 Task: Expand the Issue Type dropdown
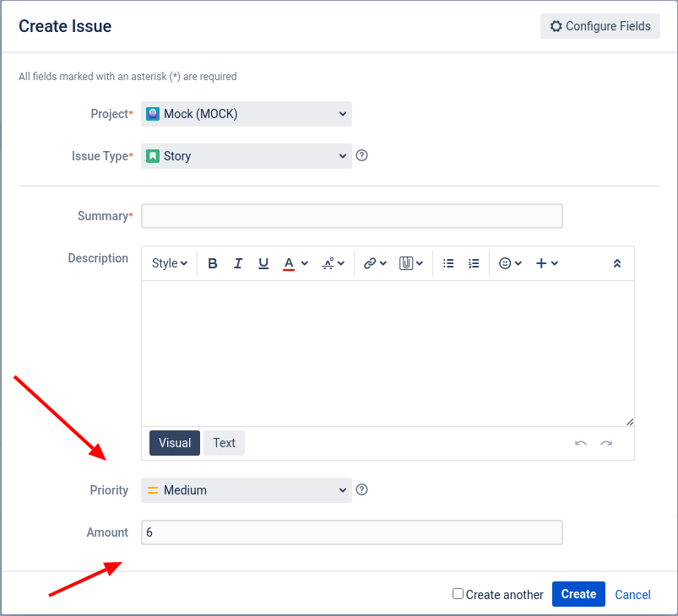pyautogui.click(x=246, y=156)
